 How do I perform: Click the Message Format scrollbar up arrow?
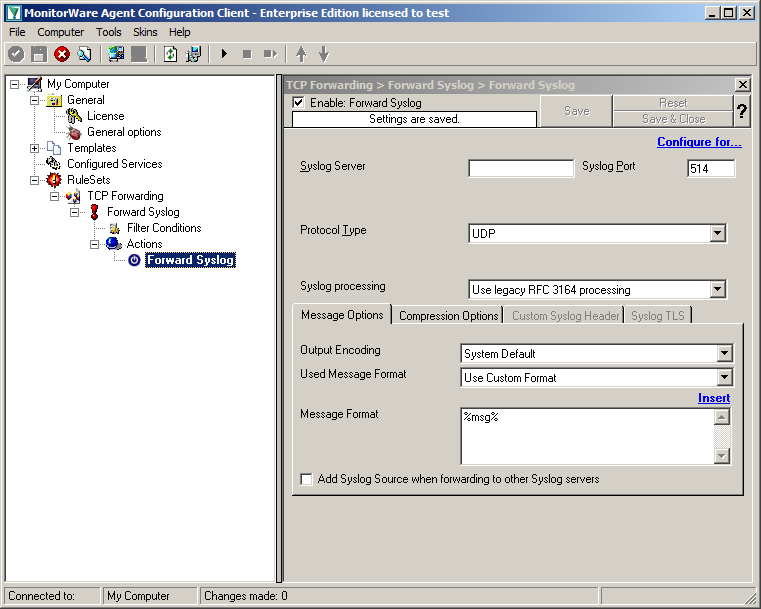point(722,417)
